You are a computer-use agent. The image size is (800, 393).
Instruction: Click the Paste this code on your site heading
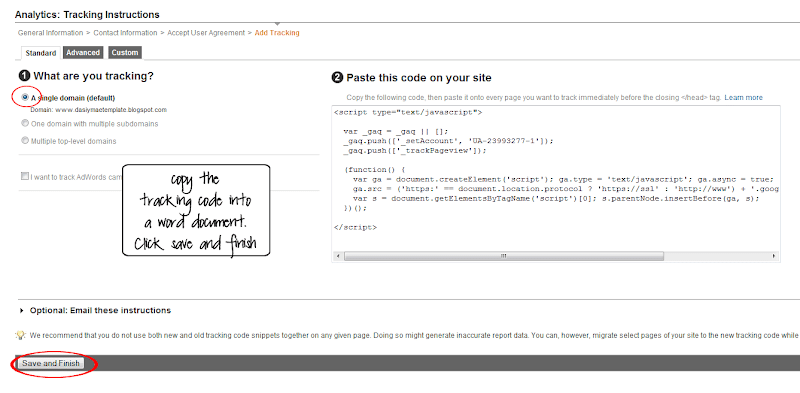click(418, 78)
